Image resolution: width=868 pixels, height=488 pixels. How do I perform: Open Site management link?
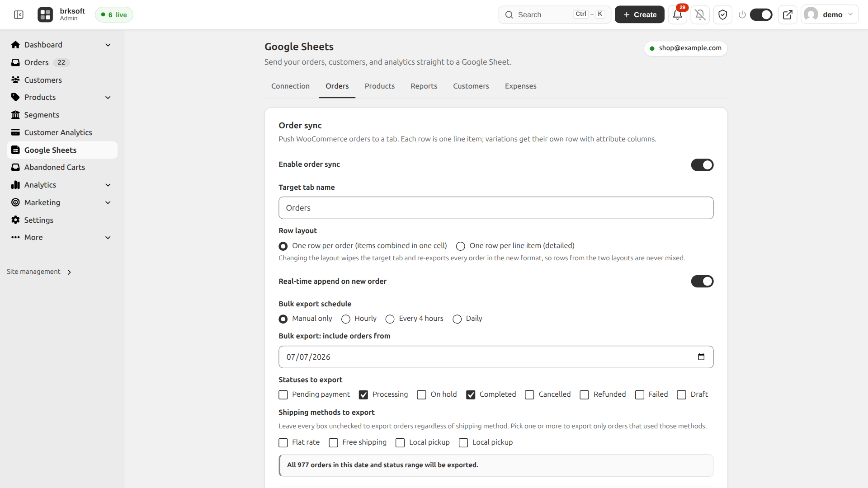tap(39, 272)
